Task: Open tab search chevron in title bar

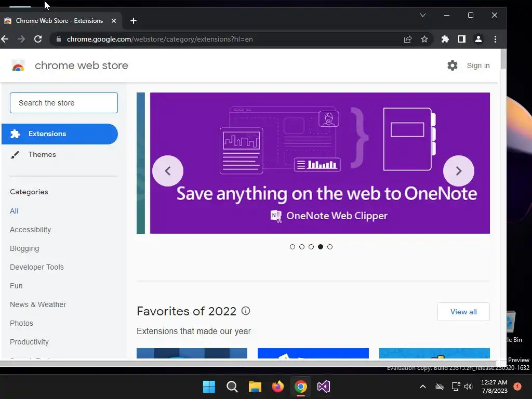Action: pos(423,15)
